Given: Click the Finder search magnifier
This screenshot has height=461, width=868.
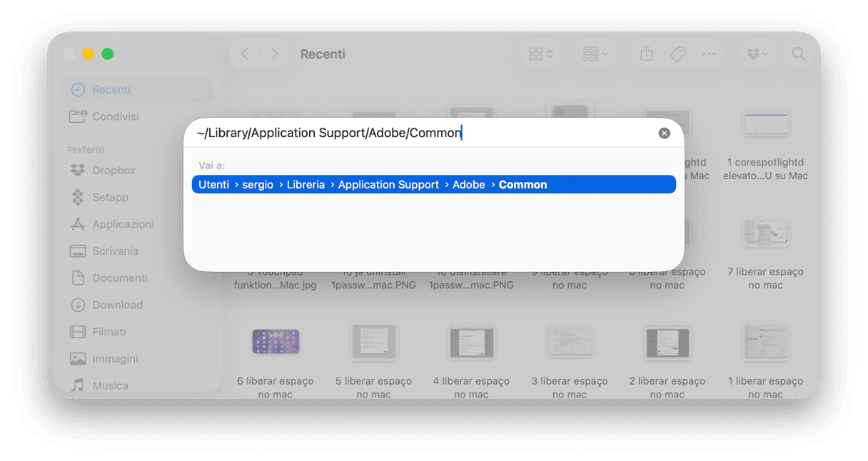Looking at the screenshot, I should (x=798, y=54).
